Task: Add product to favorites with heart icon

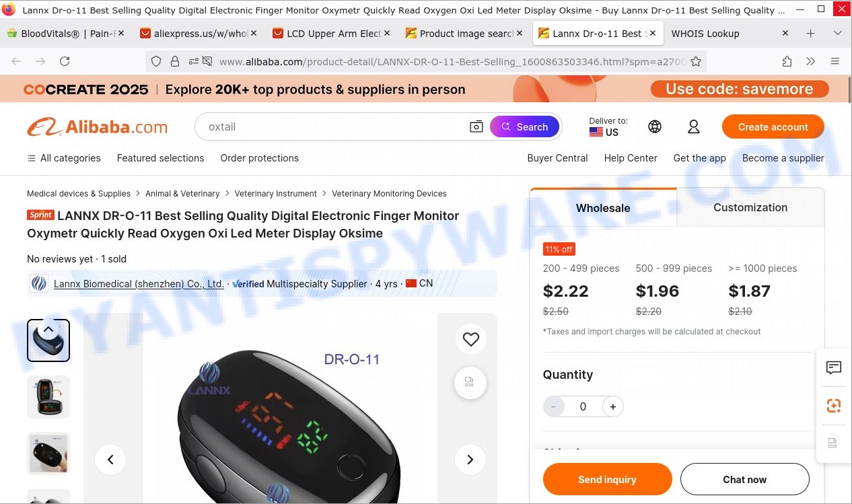Action: coord(470,340)
